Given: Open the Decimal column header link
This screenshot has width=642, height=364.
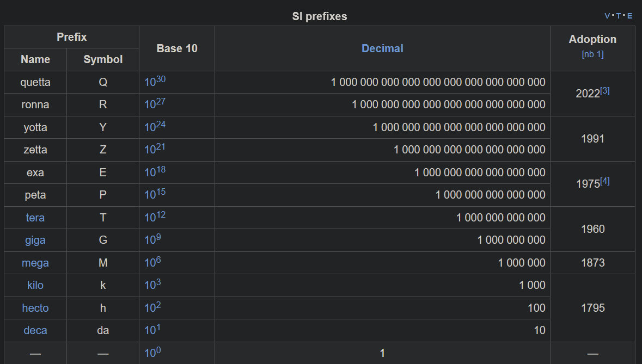Looking at the screenshot, I should pos(382,48).
